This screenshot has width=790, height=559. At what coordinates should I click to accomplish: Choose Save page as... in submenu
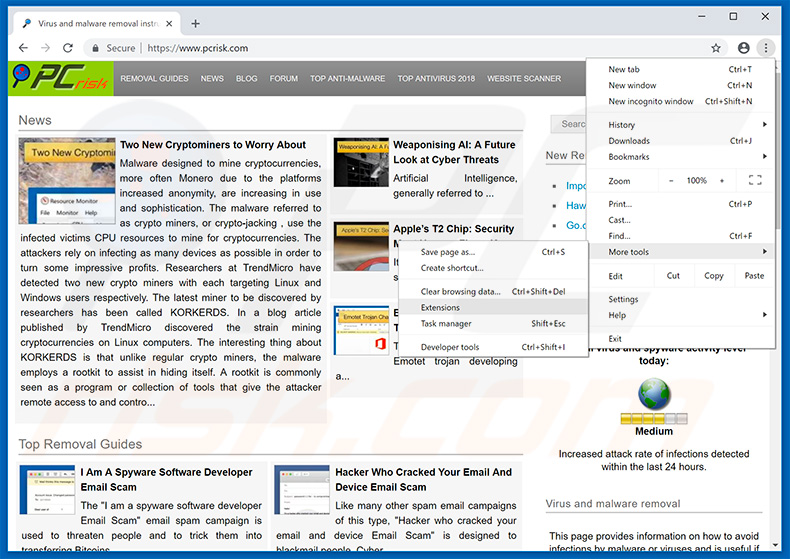(493, 252)
